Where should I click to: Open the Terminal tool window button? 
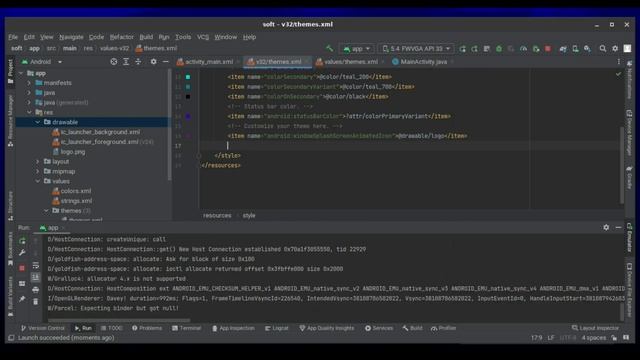coord(187,328)
